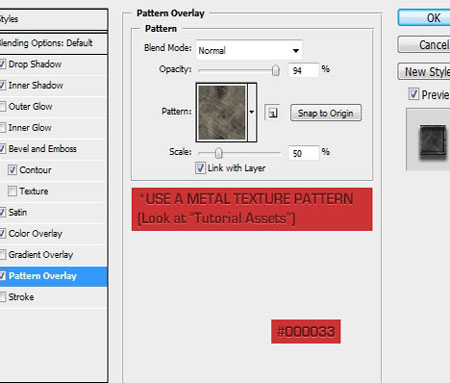Enable the Stroke checkbox

pos(3,297)
